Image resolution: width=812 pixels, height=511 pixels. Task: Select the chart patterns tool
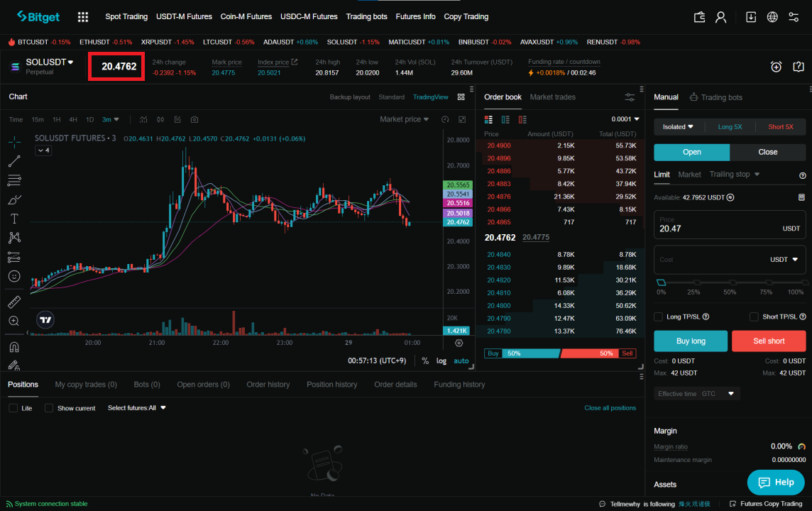(x=14, y=238)
